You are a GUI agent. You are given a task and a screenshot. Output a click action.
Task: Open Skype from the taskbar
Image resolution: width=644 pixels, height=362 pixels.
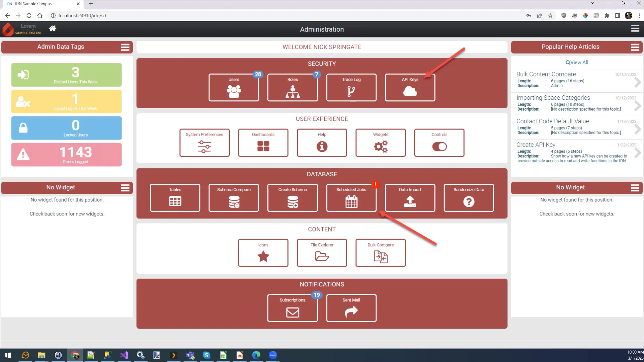click(x=206, y=355)
